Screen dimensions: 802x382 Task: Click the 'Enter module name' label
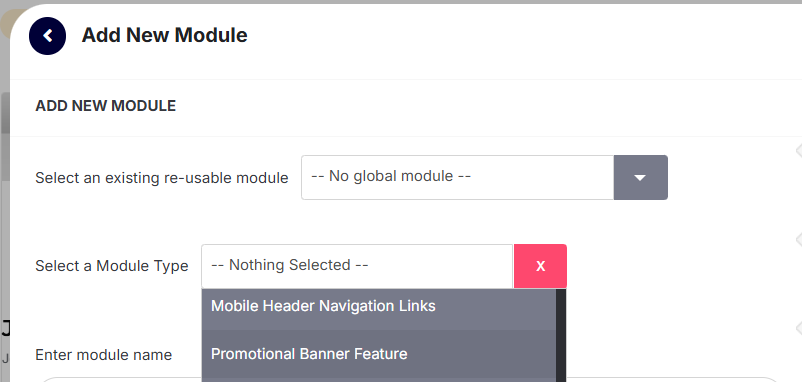click(103, 355)
